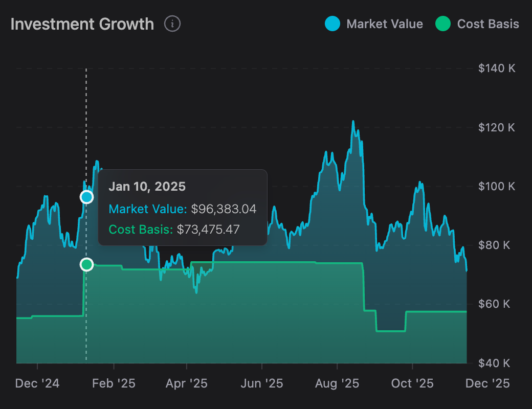
Task: Select the 'Cost Basis' legend text
Action: pyautogui.click(x=490, y=24)
